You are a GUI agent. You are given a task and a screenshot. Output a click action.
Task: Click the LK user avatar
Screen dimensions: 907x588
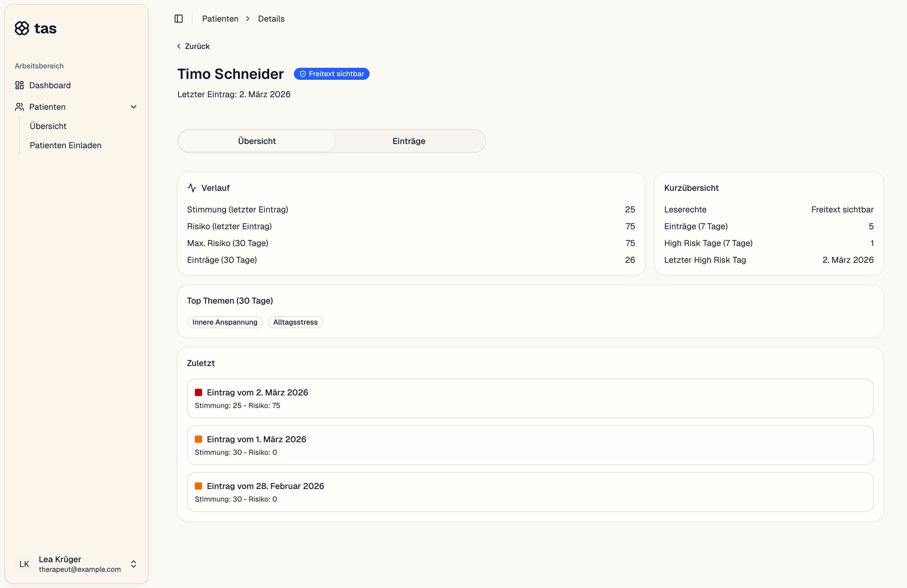(x=24, y=564)
